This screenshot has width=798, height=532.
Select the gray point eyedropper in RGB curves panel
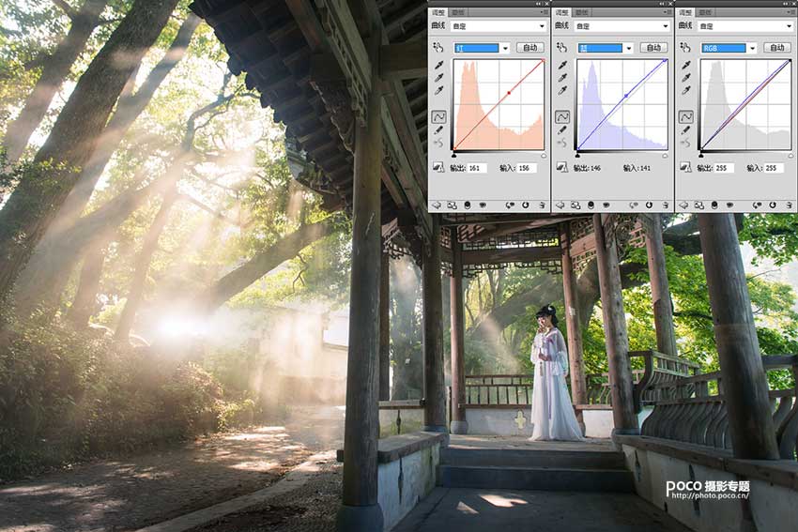tap(685, 78)
